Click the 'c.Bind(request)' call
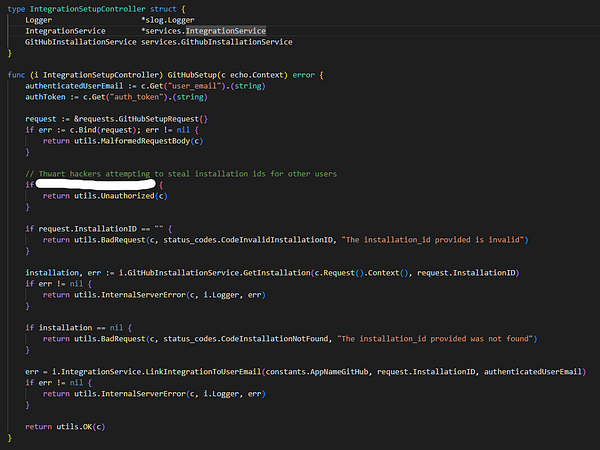The height and width of the screenshot is (450, 600). [x=103, y=130]
